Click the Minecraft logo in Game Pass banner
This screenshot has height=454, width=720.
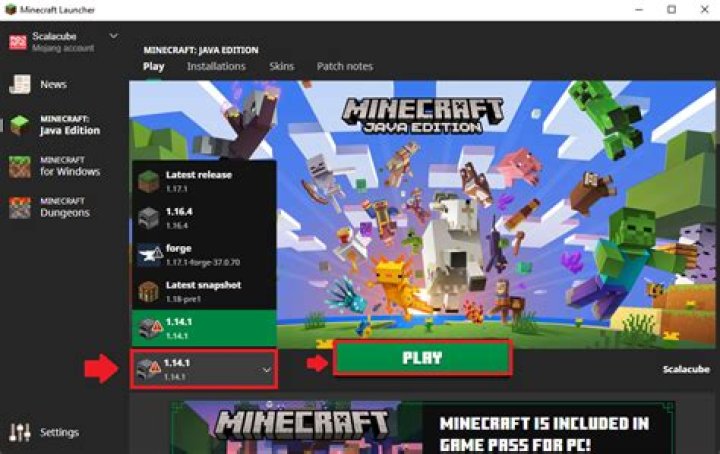coord(302,424)
